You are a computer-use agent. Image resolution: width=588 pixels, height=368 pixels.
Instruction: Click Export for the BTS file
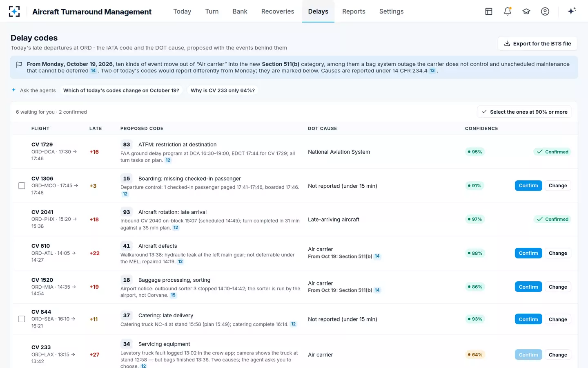[x=537, y=44]
